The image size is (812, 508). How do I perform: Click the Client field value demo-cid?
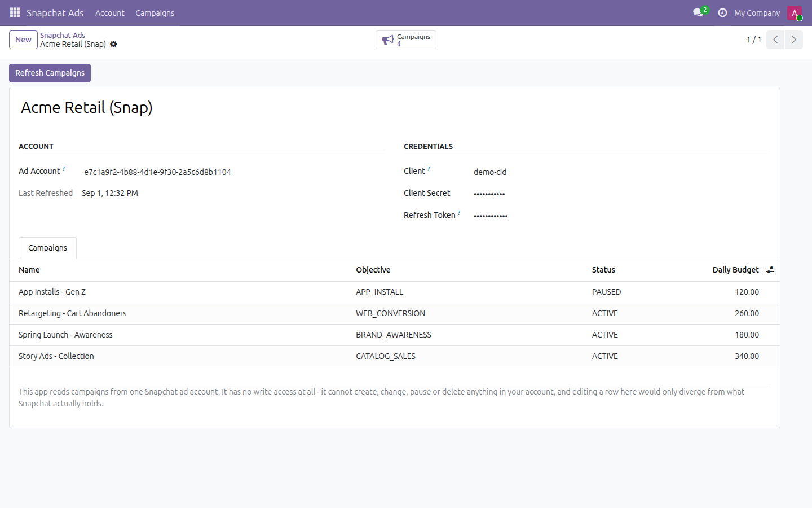[490, 172]
